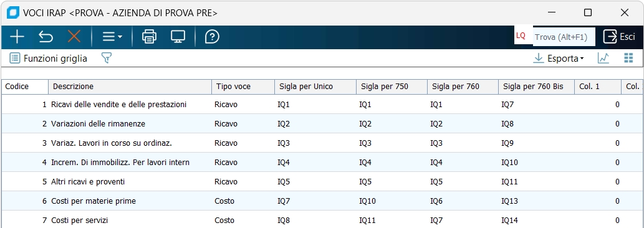
Task: Click the LQ label beside search box
Action: [x=521, y=36]
